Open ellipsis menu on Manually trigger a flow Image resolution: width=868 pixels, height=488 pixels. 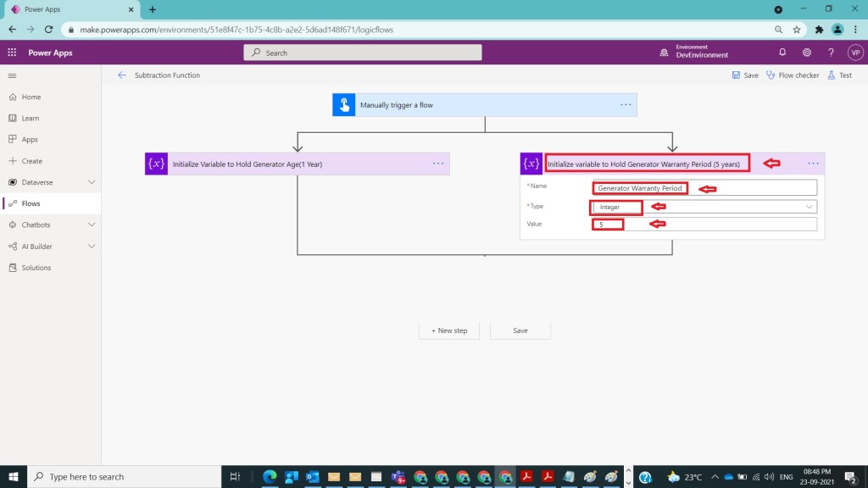(x=626, y=105)
